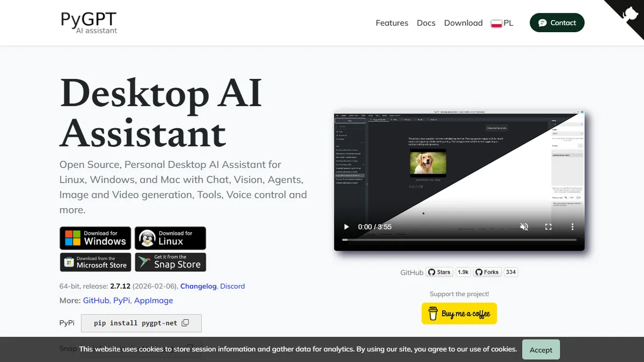Accept the cookies notice

pos(541,350)
